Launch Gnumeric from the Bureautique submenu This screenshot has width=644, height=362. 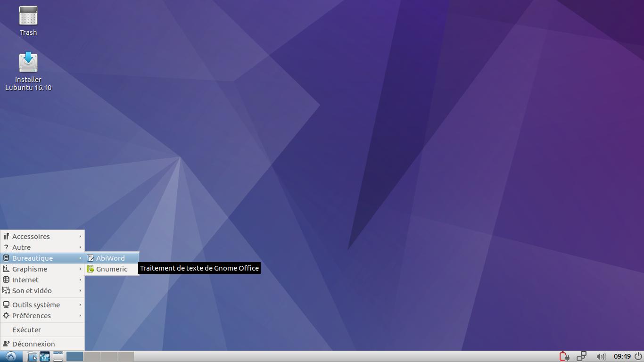point(112,269)
